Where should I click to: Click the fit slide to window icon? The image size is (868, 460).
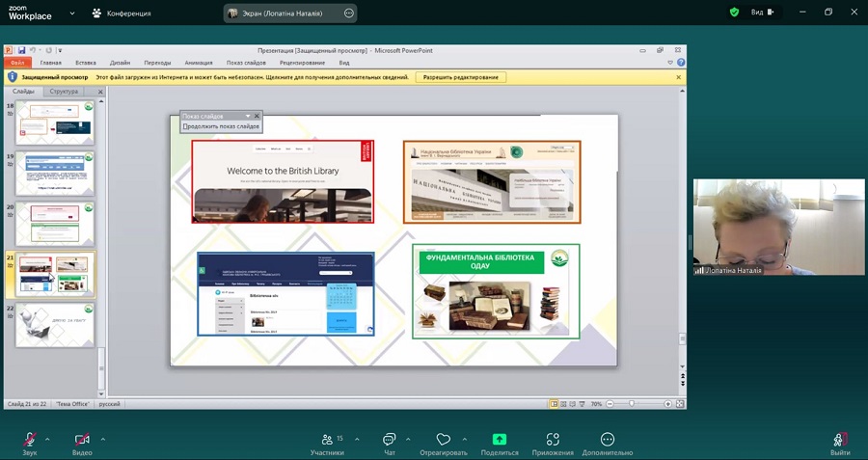pyautogui.click(x=680, y=404)
